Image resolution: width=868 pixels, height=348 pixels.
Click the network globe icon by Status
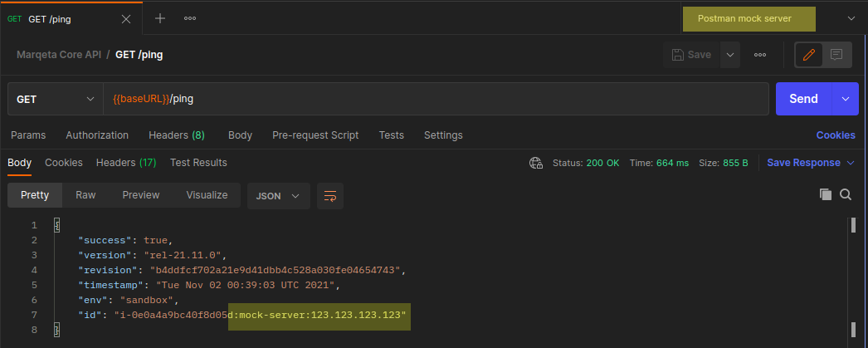click(536, 163)
